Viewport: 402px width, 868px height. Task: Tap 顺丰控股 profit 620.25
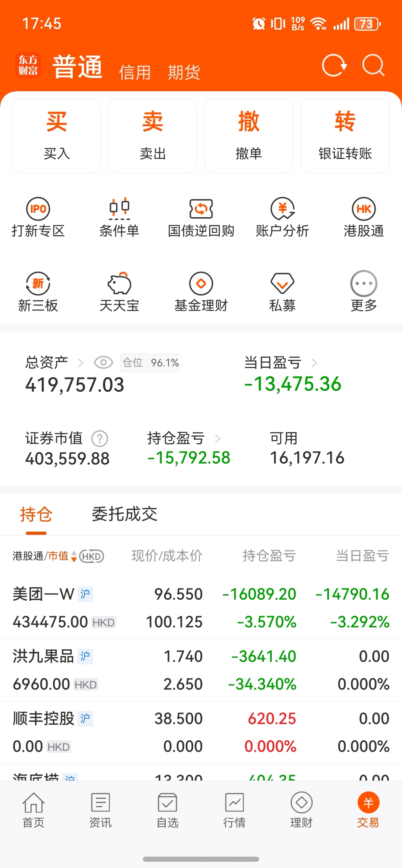(x=272, y=719)
